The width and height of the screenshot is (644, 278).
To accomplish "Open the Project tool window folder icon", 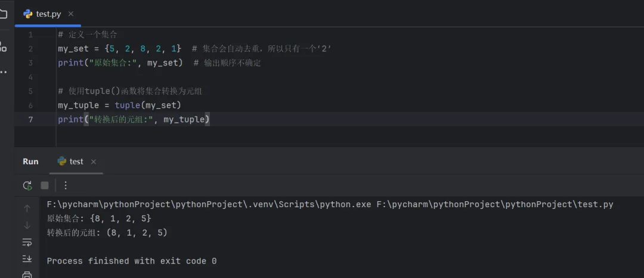I will point(4,13).
